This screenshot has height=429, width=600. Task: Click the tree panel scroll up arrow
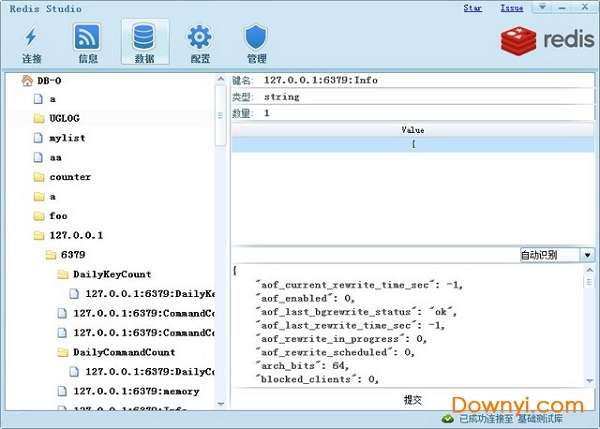pyautogui.click(x=221, y=79)
